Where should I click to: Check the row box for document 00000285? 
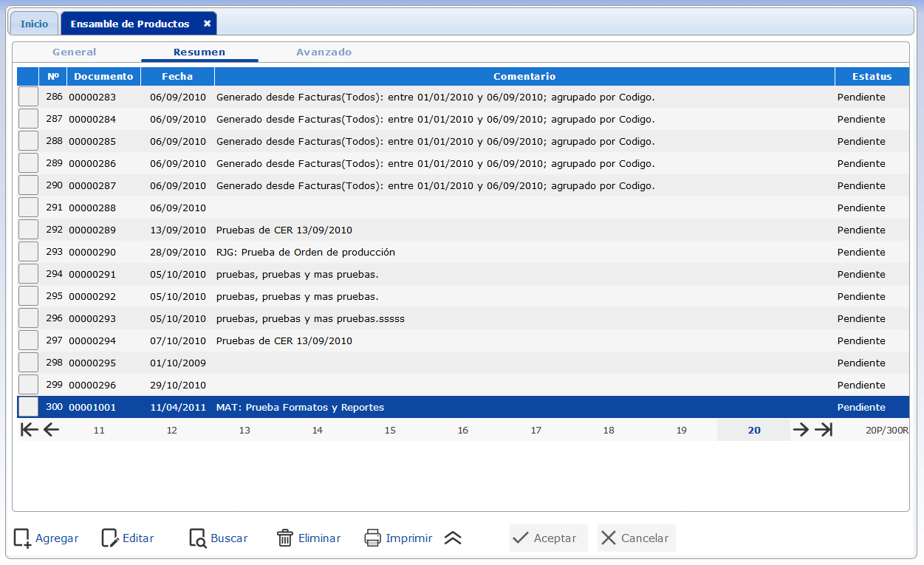pyautogui.click(x=28, y=141)
